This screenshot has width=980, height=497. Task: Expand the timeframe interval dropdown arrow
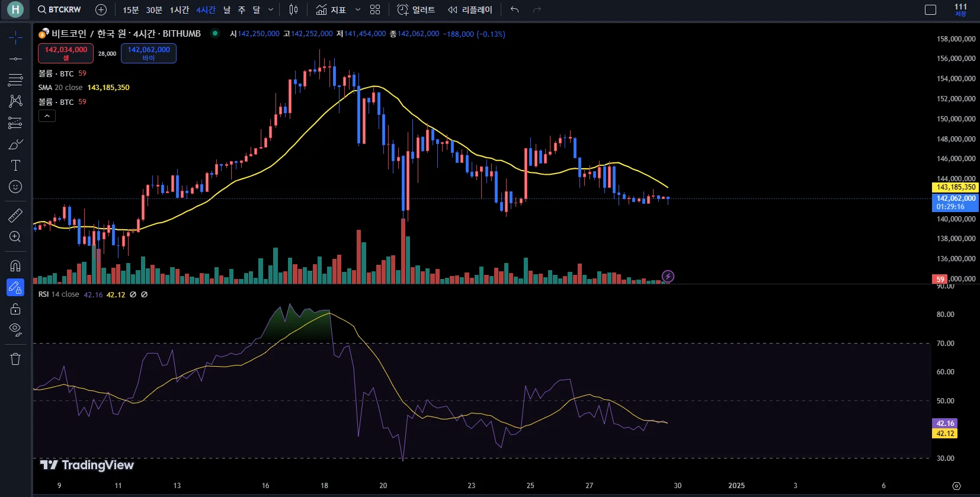coord(271,9)
